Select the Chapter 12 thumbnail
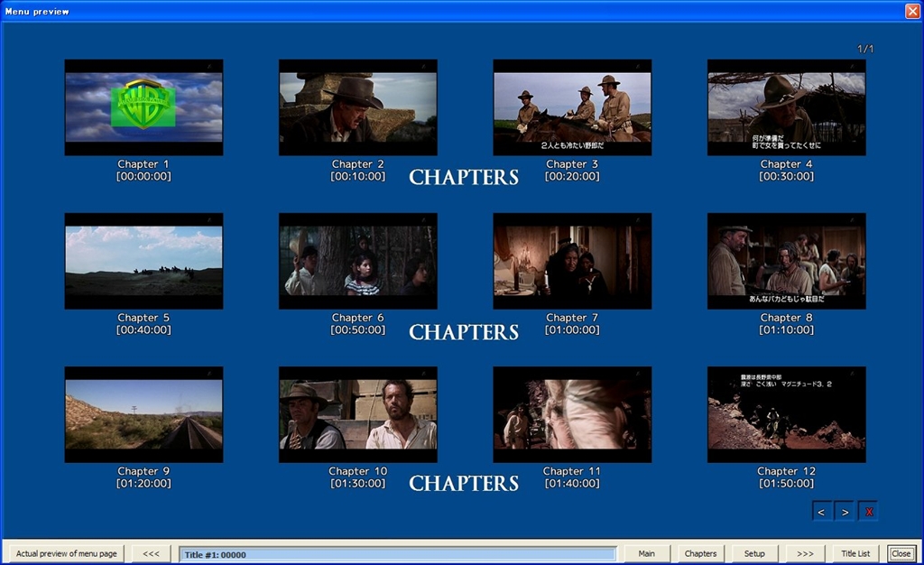Screen dimensions: 924x565 [x=787, y=415]
